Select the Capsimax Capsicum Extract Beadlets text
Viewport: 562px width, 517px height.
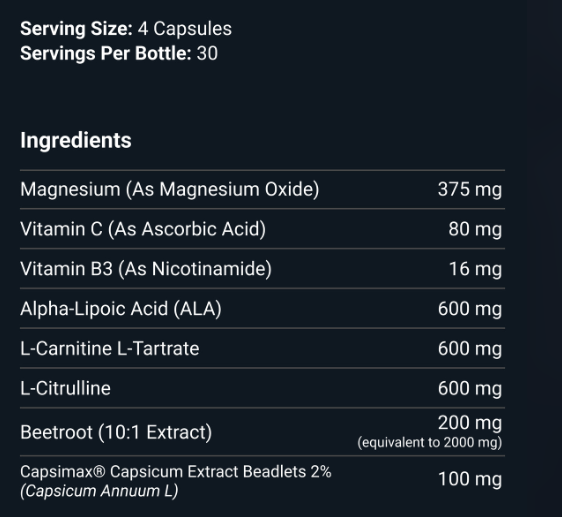pos(176,471)
